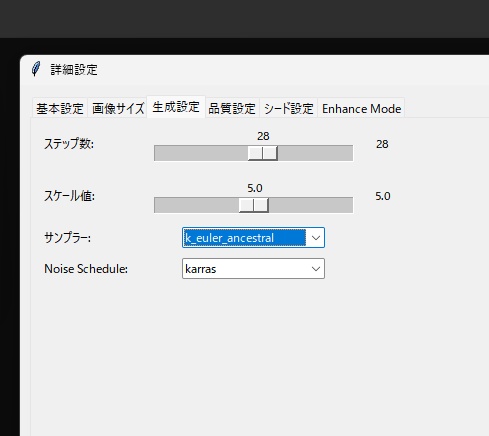This screenshot has width=489, height=436.
Task: Click the 詳細設定 window title
Action: pyautogui.click(x=74, y=70)
